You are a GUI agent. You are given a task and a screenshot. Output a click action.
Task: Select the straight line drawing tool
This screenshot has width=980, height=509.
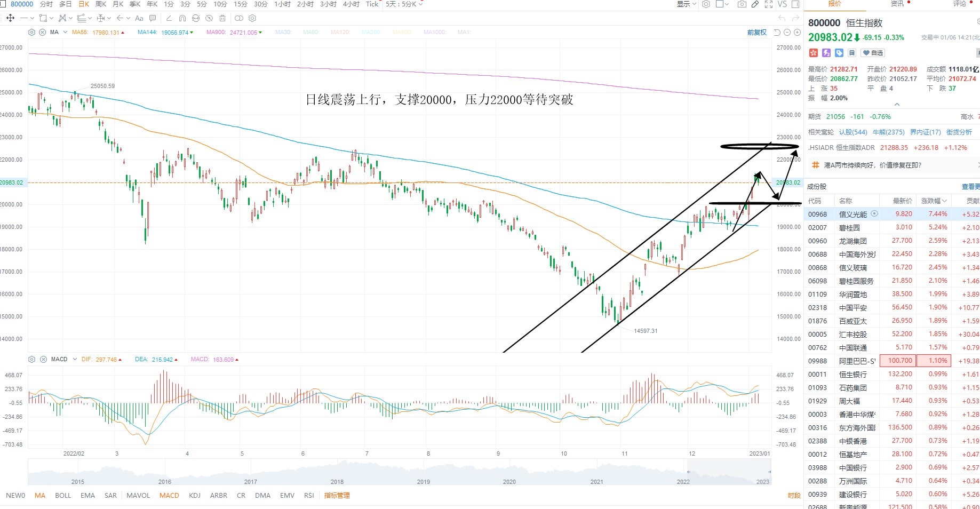24,18
